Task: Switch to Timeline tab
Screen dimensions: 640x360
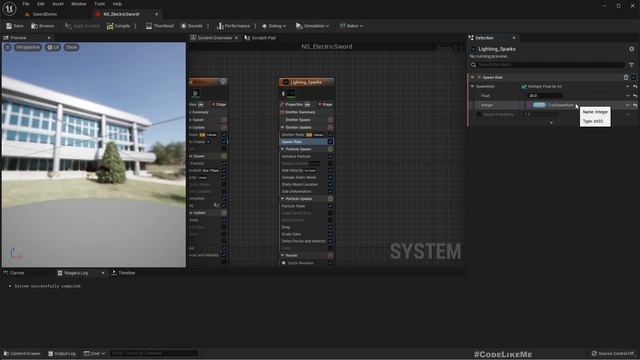Action: 124,273
